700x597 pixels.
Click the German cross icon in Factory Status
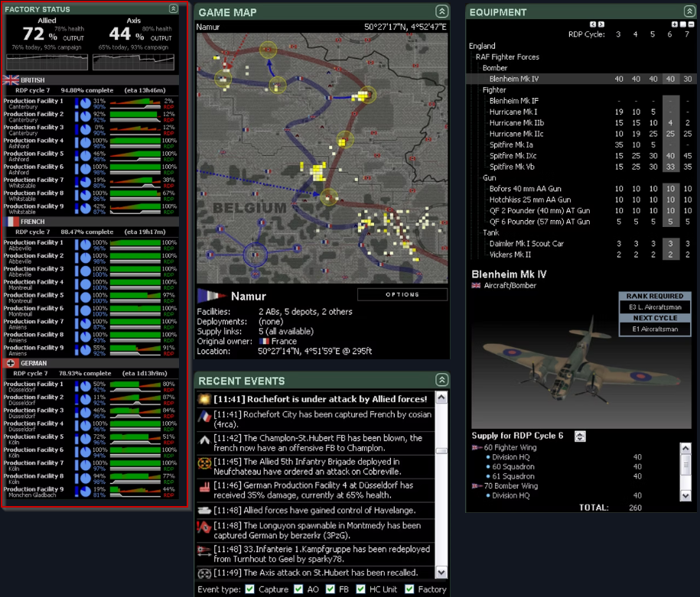click(11, 363)
